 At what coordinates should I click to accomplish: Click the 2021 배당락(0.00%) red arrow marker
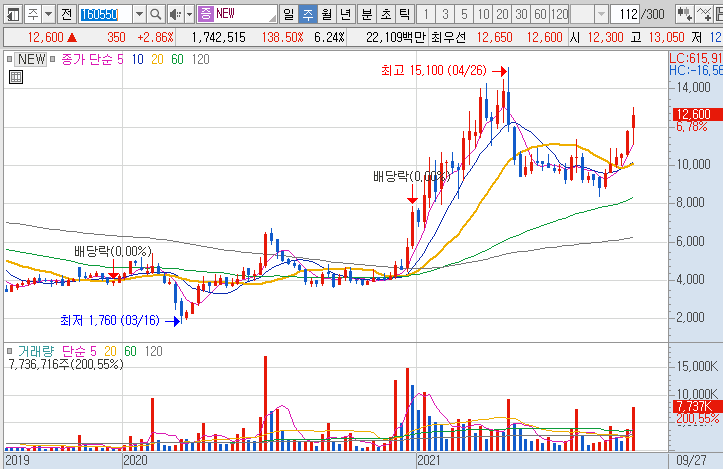[x=412, y=194]
